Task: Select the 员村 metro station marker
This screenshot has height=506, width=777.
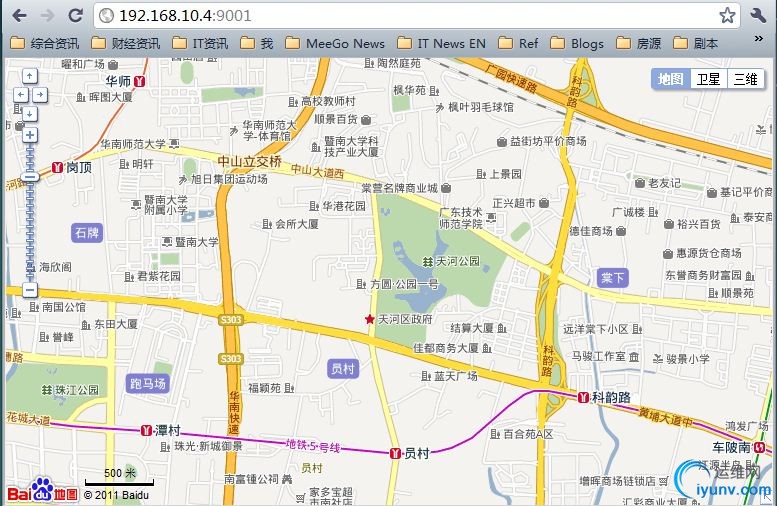Action: (395, 453)
